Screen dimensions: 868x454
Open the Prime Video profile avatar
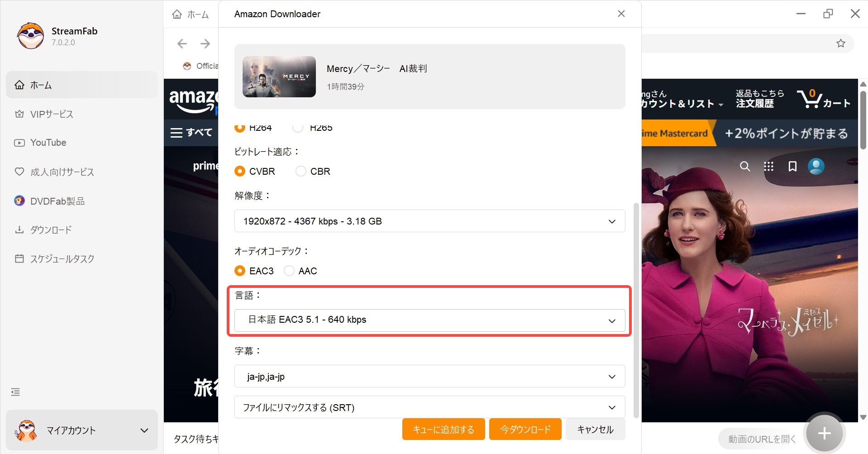[816, 167]
